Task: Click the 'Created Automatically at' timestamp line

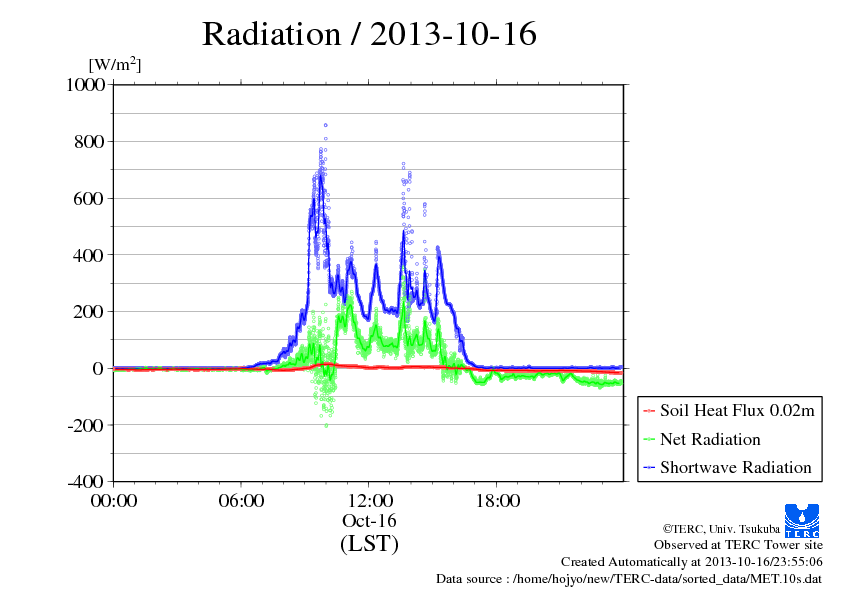Action: 692,562
